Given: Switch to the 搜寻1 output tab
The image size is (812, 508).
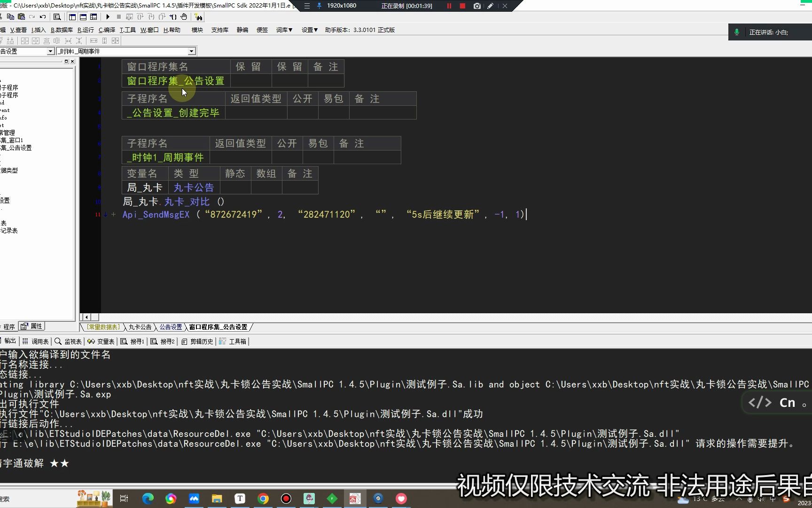Looking at the screenshot, I should click(x=133, y=341).
